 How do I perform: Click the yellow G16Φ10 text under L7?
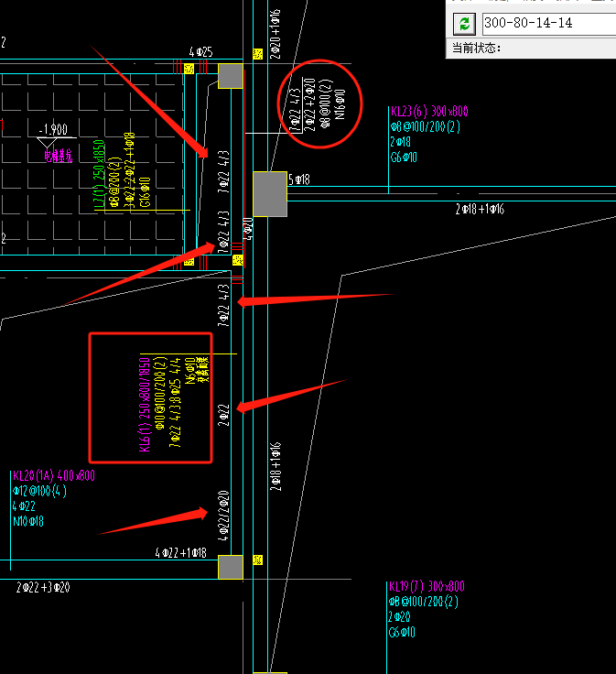(x=146, y=192)
